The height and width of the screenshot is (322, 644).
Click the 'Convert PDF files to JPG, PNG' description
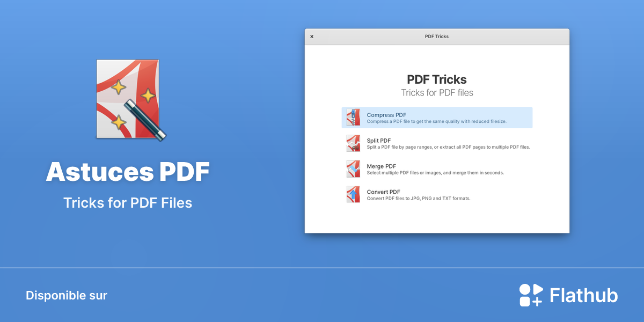419,199
